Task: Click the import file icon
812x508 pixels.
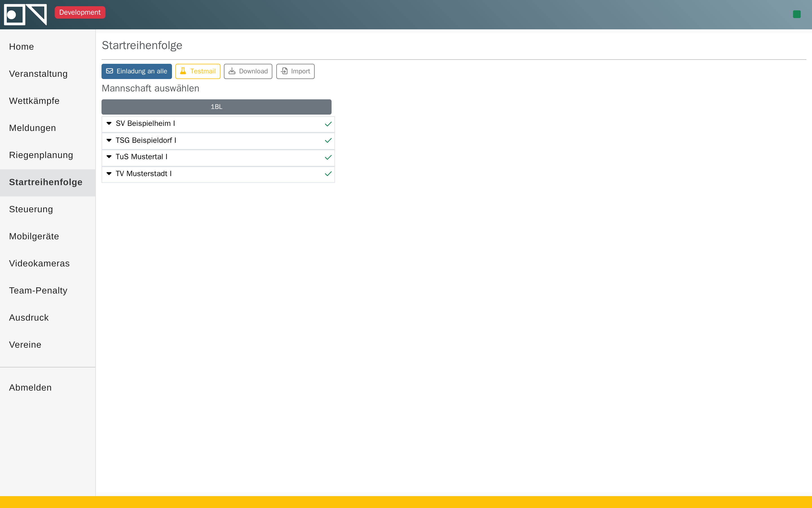Action: coord(284,71)
